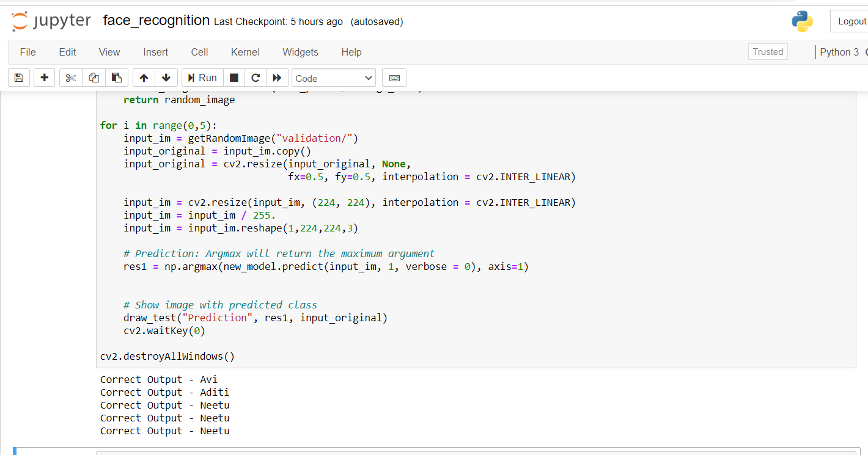
Task: Click the draw_test prediction code line
Action: point(256,318)
